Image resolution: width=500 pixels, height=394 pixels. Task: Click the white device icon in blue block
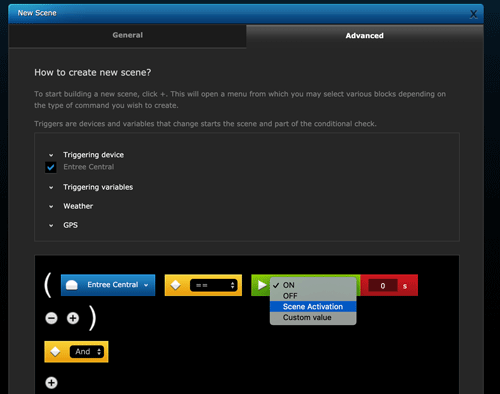[72, 285]
